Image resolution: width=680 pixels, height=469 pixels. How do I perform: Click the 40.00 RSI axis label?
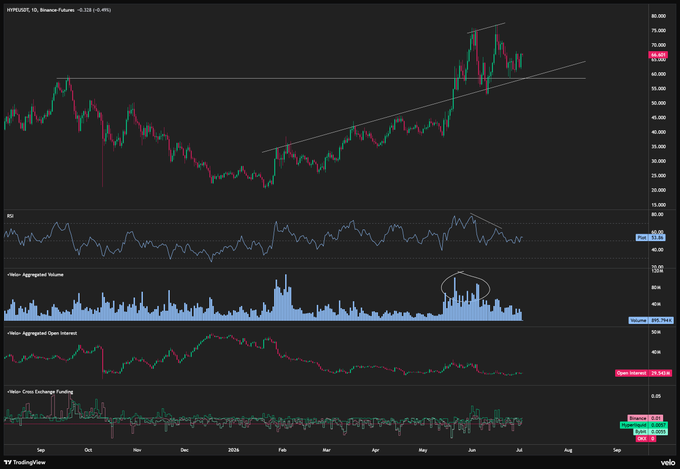(x=657, y=250)
